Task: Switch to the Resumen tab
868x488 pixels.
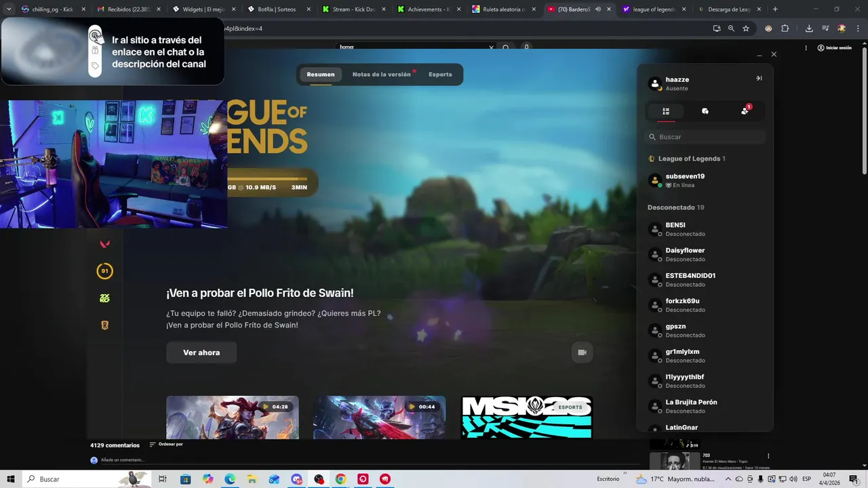Action: pyautogui.click(x=321, y=75)
